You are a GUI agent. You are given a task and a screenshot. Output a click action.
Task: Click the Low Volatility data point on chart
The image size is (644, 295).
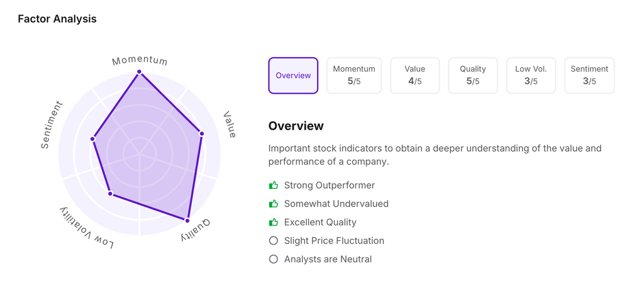pyautogui.click(x=111, y=194)
